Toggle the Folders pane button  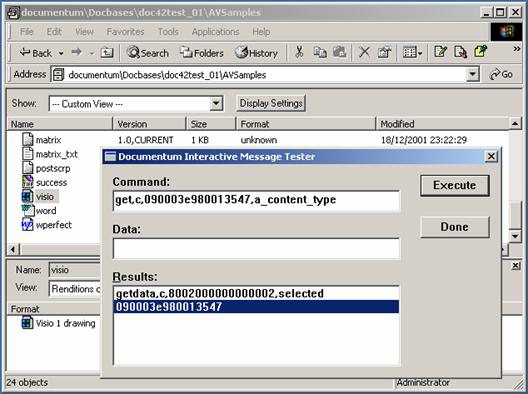click(x=201, y=53)
